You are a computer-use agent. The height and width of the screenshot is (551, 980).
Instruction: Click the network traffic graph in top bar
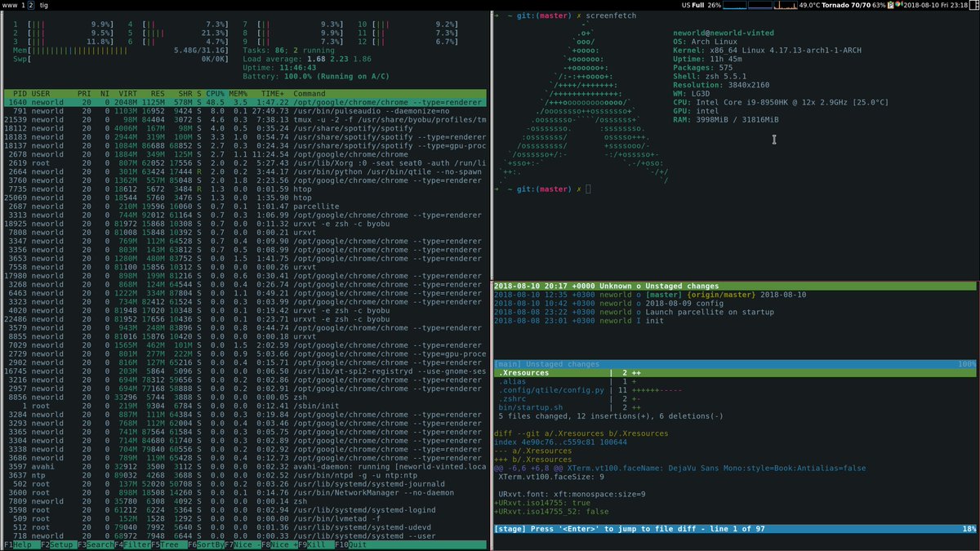pos(786,5)
